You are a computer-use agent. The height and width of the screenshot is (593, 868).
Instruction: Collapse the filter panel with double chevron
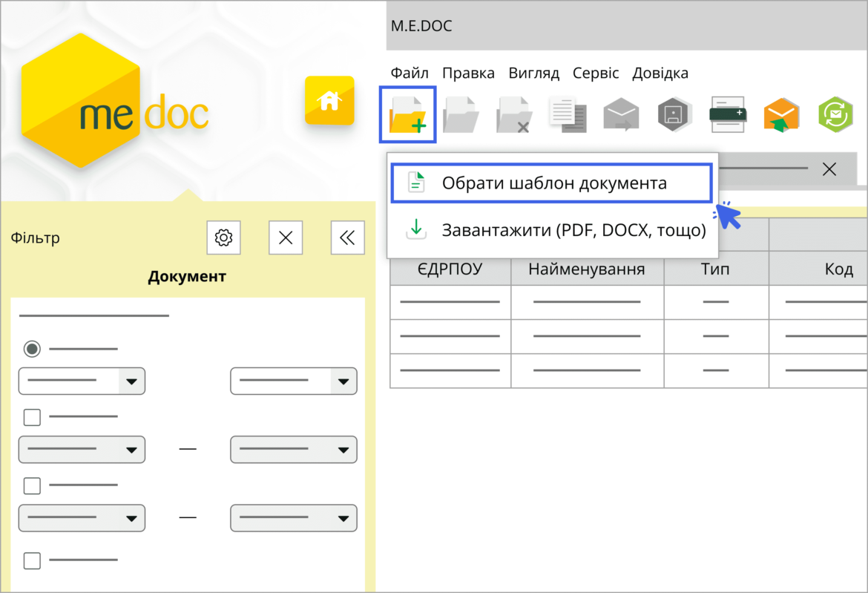pyautogui.click(x=348, y=237)
